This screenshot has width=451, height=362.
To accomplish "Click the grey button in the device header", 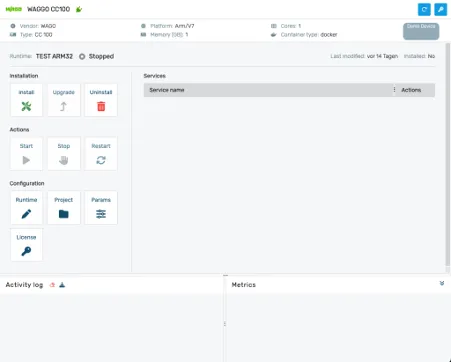I will (421, 31).
